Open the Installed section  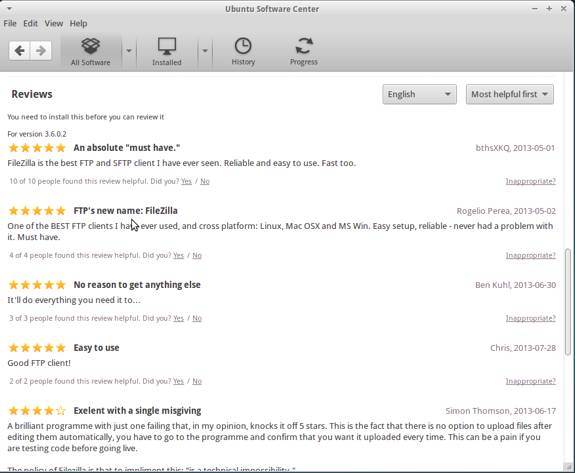point(167,52)
